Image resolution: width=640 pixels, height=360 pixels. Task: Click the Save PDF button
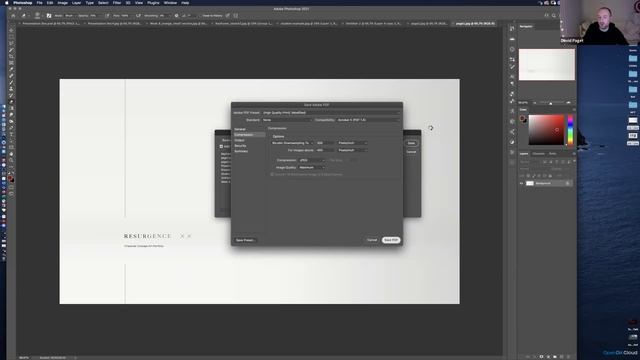click(x=391, y=240)
